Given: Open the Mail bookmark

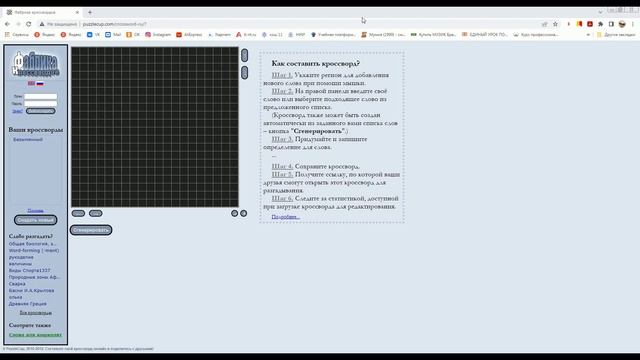Looking at the screenshot, I should (113, 35).
